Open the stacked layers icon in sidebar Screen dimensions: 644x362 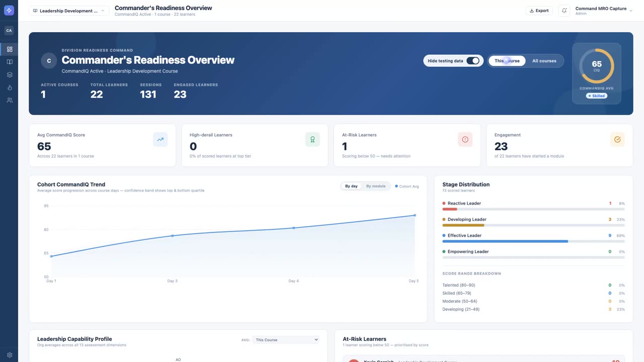[9, 75]
